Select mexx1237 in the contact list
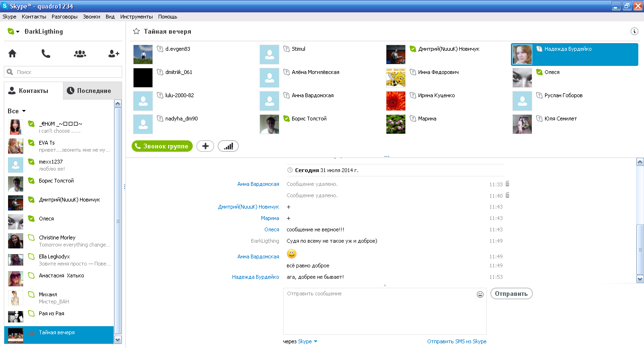The height and width of the screenshot is (348, 644). click(x=59, y=165)
